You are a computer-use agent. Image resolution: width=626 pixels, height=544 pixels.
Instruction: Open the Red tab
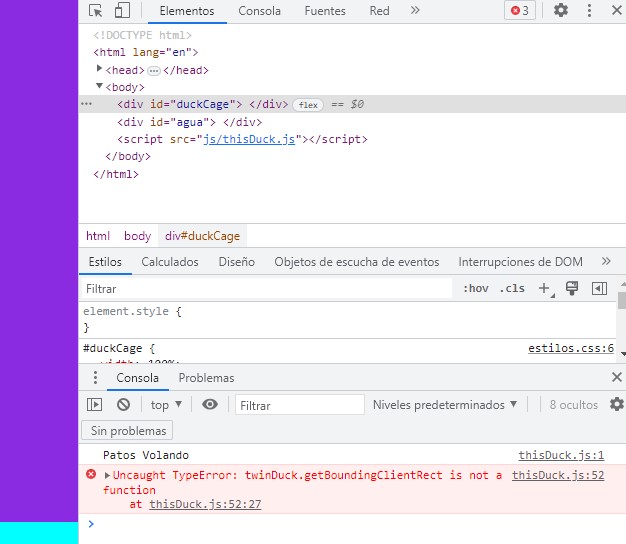(x=379, y=11)
